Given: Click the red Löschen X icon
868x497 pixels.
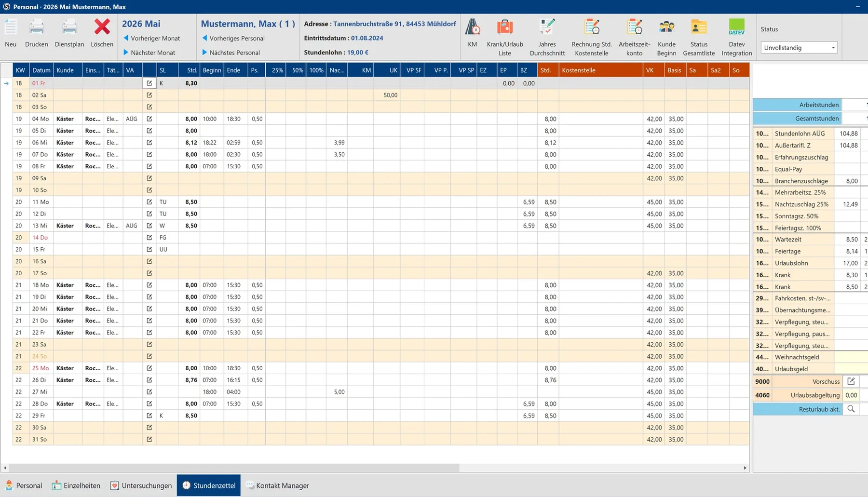Looking at the screenshot, I should click(102, 27).
